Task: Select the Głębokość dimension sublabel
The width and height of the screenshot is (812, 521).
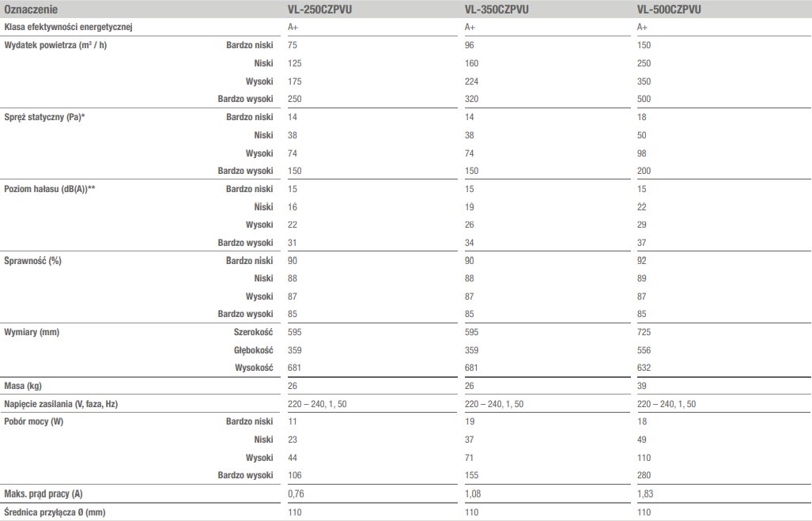Action: tap(253, 350)
